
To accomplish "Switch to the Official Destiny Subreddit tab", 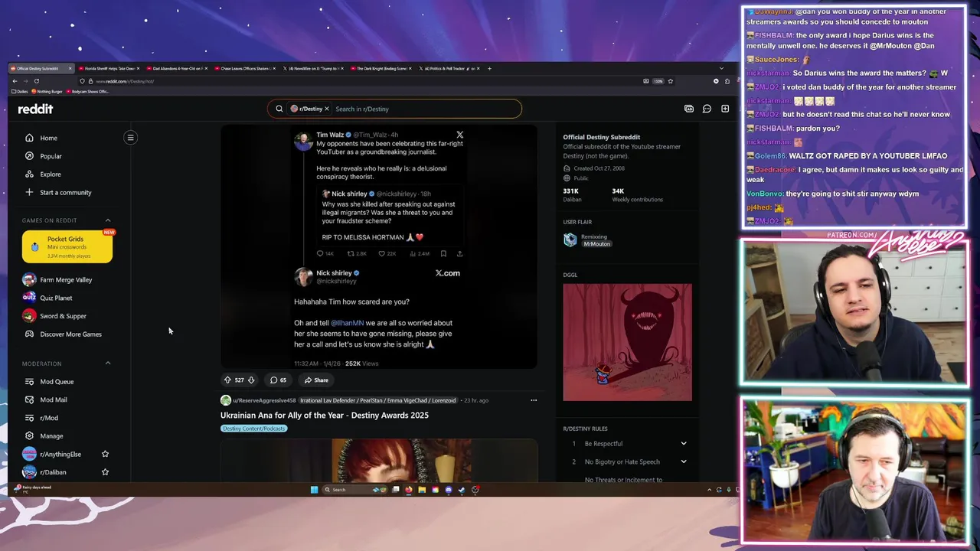I will pyautogui.click(x=41, y=68).
